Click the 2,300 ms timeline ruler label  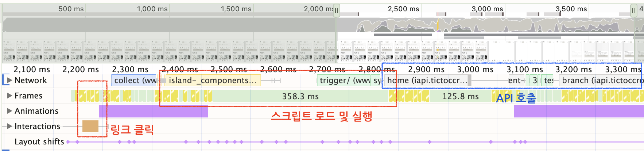130,69
